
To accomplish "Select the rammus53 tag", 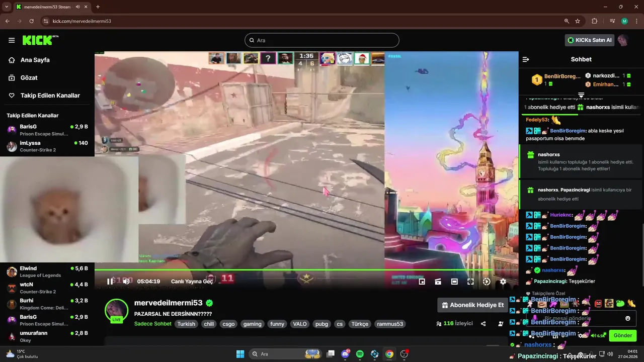I will (x=390, y=324).
